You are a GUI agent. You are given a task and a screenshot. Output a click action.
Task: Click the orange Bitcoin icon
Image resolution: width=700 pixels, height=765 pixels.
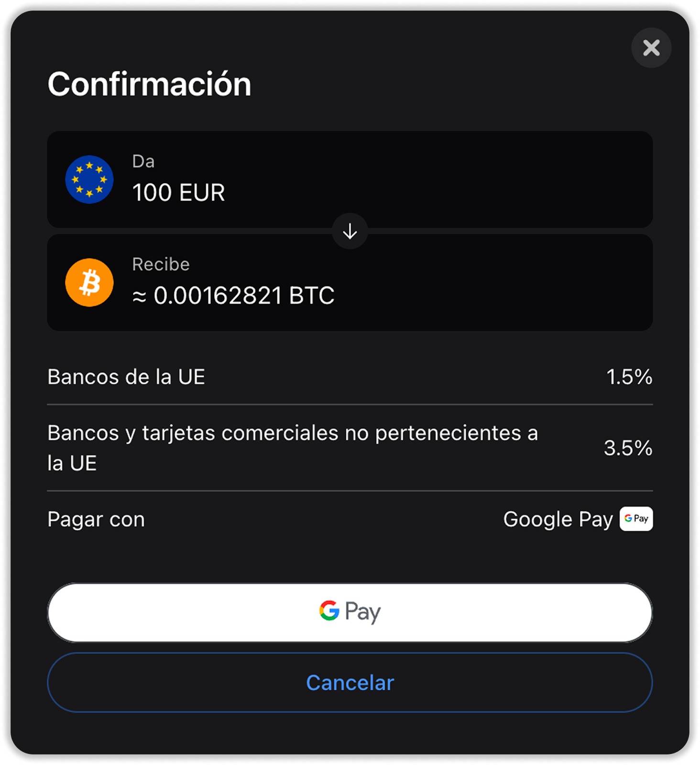pyautogui.click(x=89, y=283)
